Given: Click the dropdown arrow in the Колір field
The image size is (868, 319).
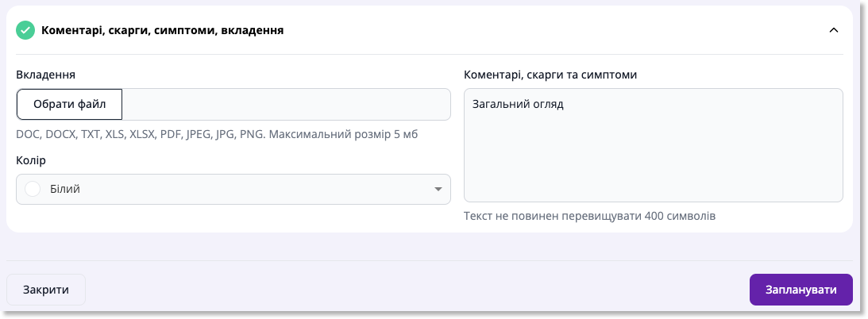Looking at the screenshot, I should (438, 189).
